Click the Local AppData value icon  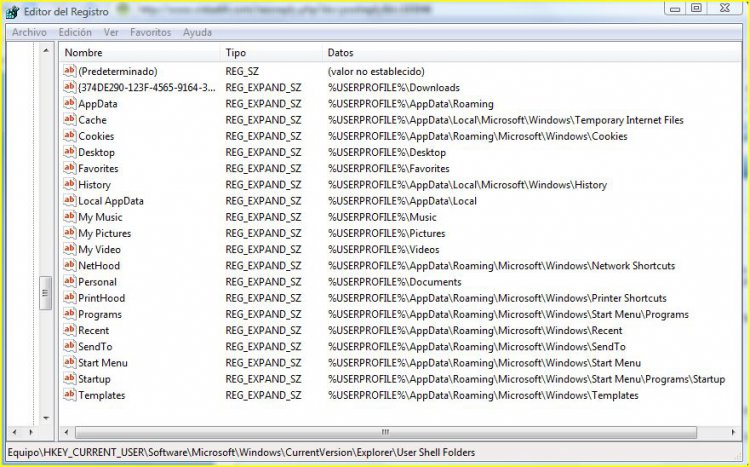(70, 201)
